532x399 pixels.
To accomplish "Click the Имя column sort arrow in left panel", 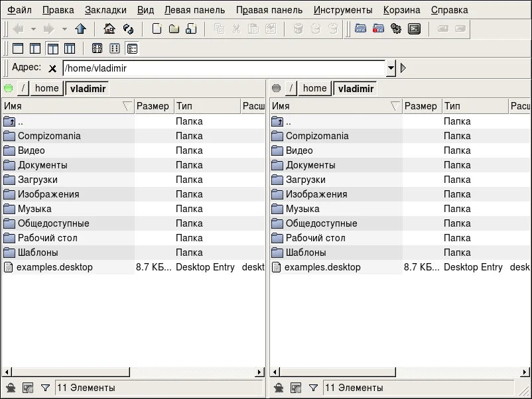I will click(x=127, y=106).
